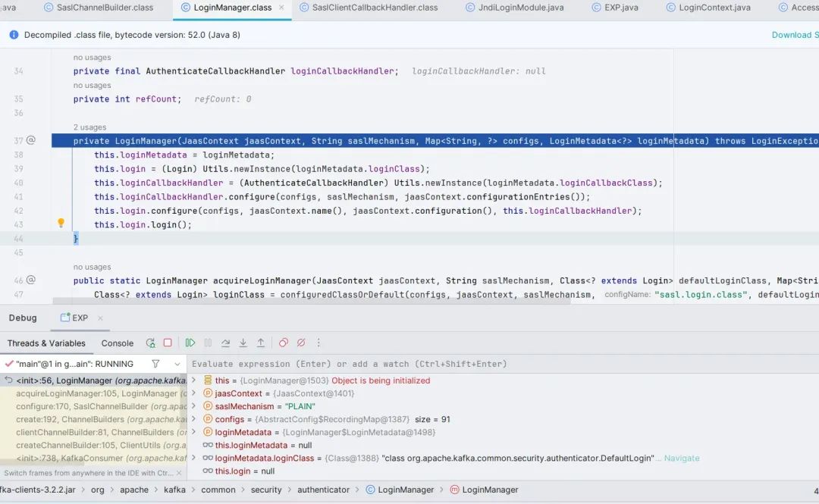The width and height of the screenshot is (819, 504).
Task: Select clientChannelBuilder:81 frame
Action: click(x=93, y=432)
